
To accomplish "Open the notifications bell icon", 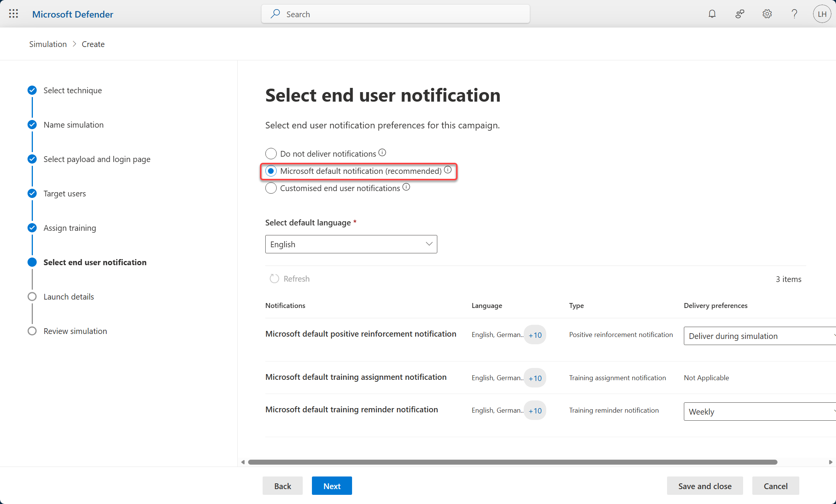I will [712, 14].
